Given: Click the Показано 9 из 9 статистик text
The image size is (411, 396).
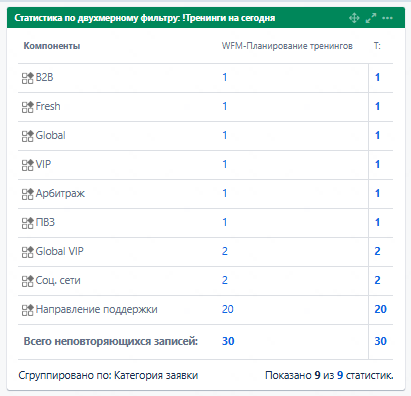Looking at the screenshot, I should pos(329,376).
